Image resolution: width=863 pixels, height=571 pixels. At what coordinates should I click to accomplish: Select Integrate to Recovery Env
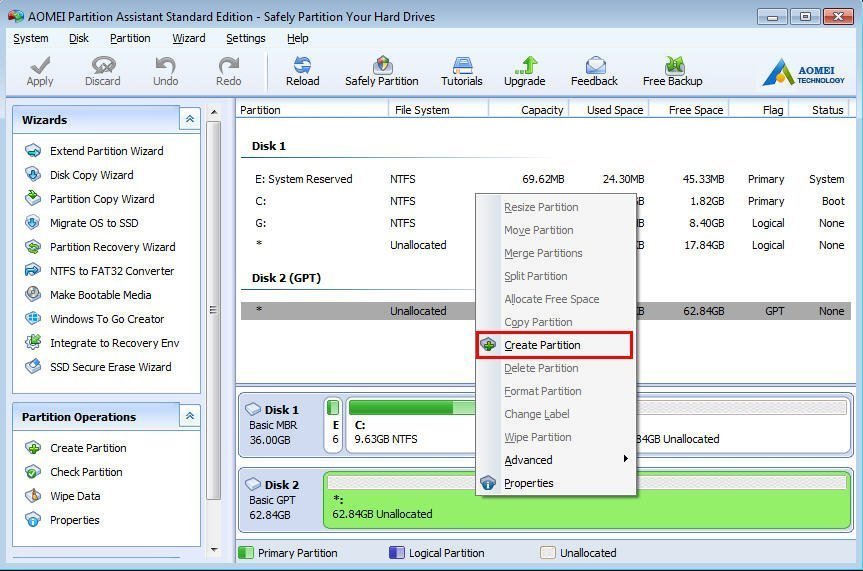coord(114,343)
